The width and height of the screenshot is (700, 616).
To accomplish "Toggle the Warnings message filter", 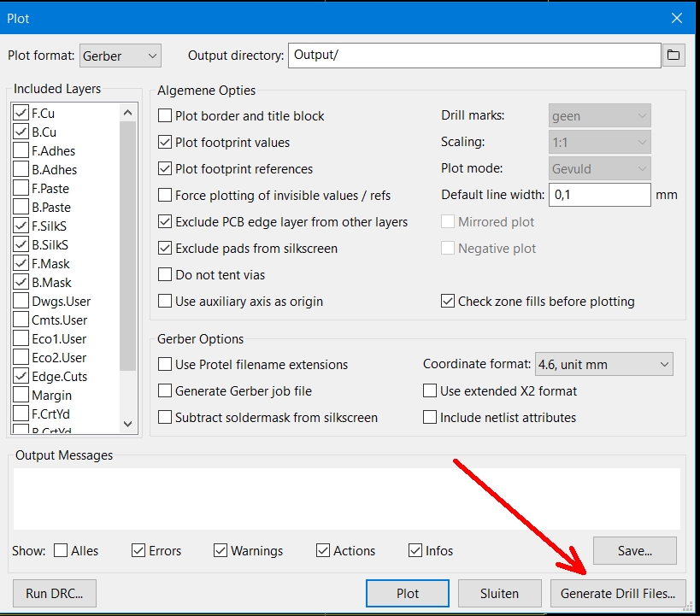I will (221, 550).
